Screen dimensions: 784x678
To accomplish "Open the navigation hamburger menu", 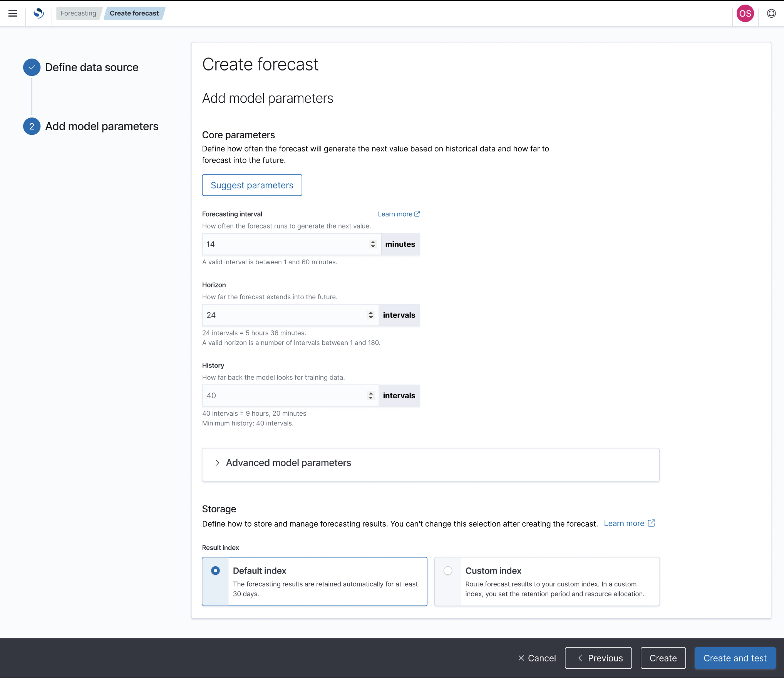I will coord(13,13).
